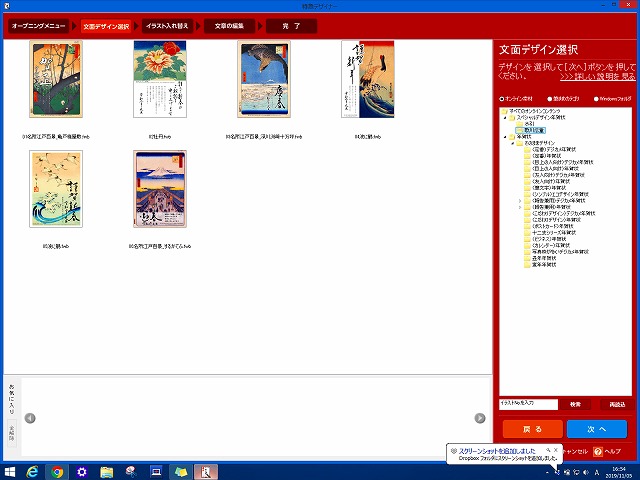Open 〈友人向け〉年賀状 category
This screenshot has width=640, height=480.
pyautogui.click(x=551, y=182)
